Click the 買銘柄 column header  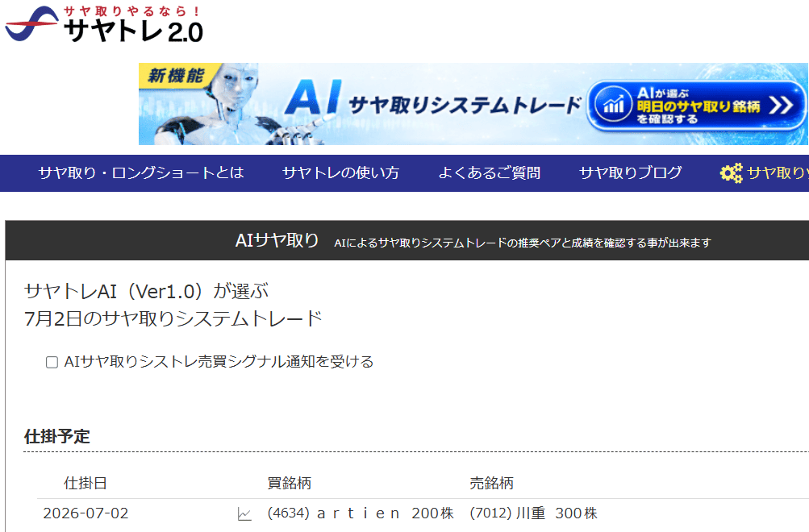(x=289, y=483)
